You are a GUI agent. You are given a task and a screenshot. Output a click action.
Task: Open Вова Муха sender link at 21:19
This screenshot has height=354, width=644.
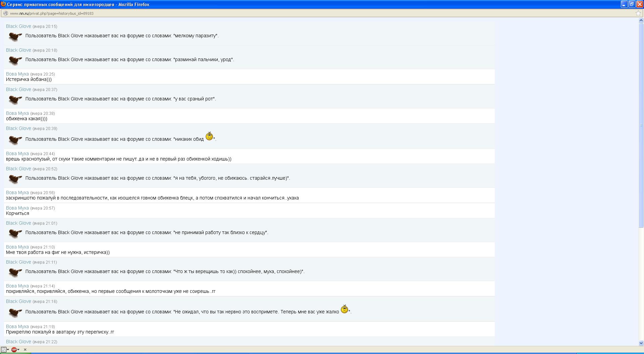(17, 326)
